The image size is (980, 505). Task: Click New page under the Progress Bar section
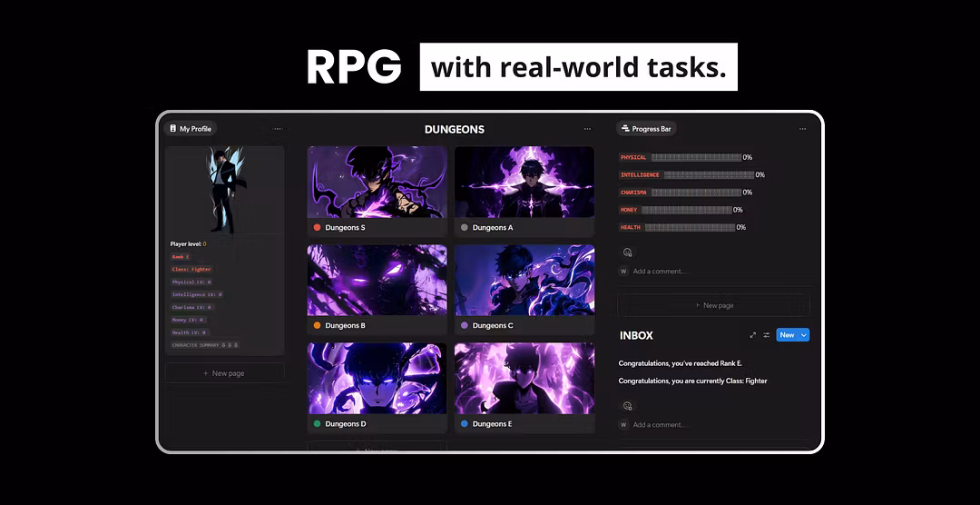tap(713, 305)
